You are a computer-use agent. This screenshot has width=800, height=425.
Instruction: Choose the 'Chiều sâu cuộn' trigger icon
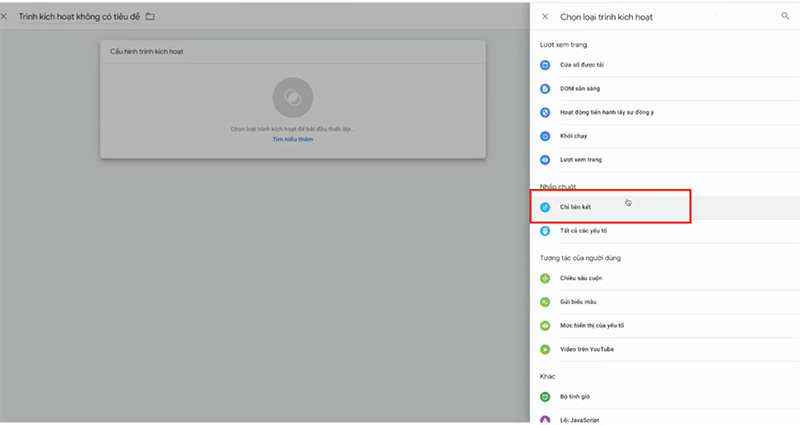[x=545, y=278]
